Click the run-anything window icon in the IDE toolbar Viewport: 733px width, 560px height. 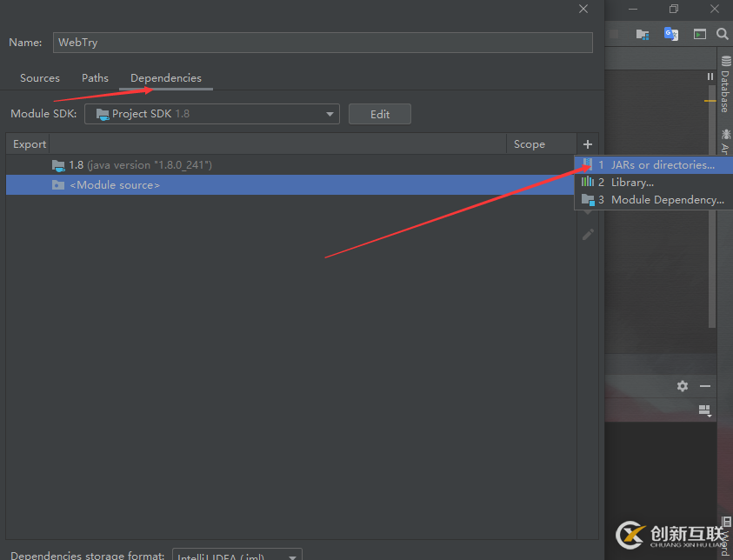(x=700, y=34)
